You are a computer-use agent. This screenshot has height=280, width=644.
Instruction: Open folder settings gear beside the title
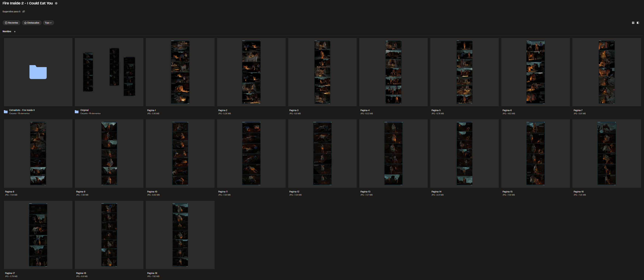pos(56,3)
